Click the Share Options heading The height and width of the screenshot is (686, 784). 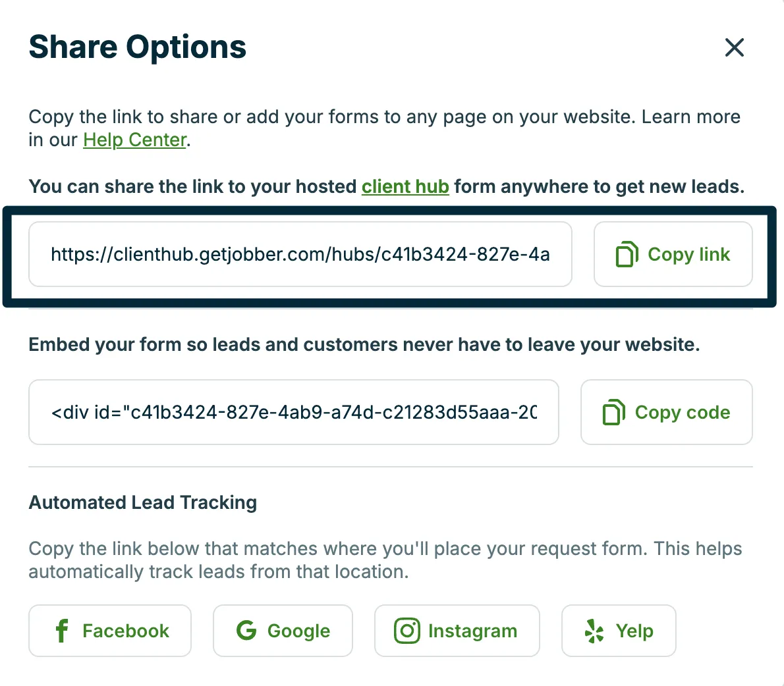(138, 47)
